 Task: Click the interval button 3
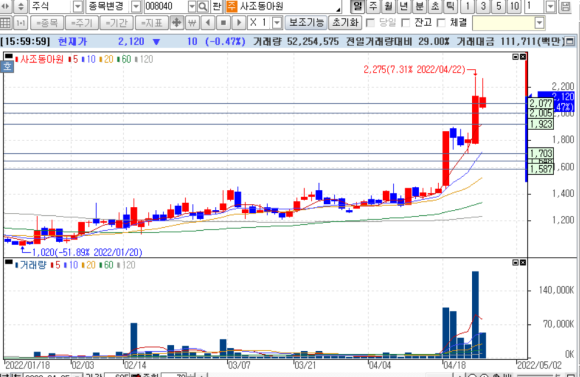[483, 6]
